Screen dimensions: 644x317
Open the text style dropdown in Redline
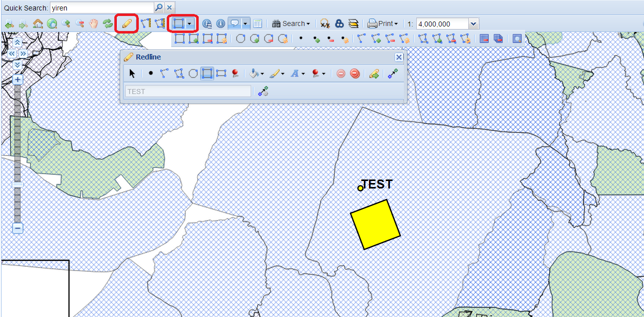tap(298, 73)
